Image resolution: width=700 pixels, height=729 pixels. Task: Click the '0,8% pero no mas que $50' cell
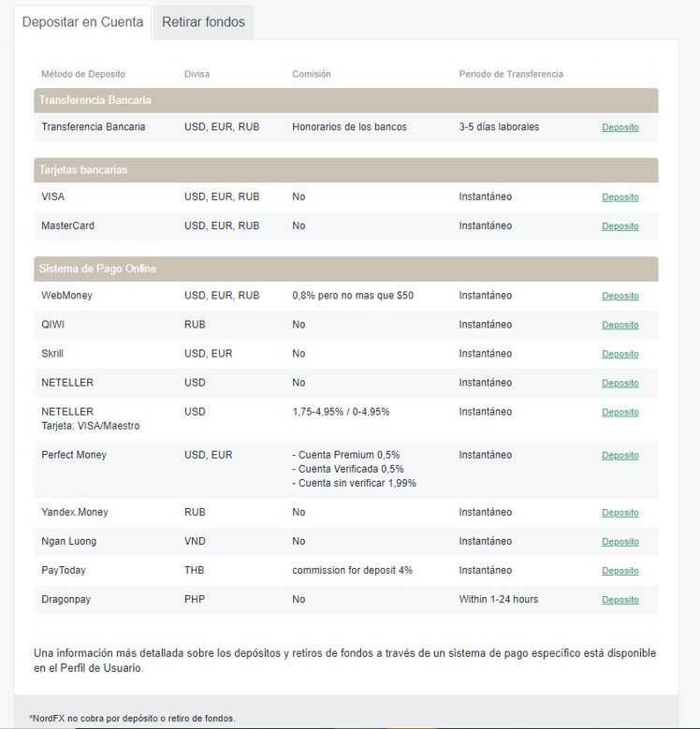(353, 295)
